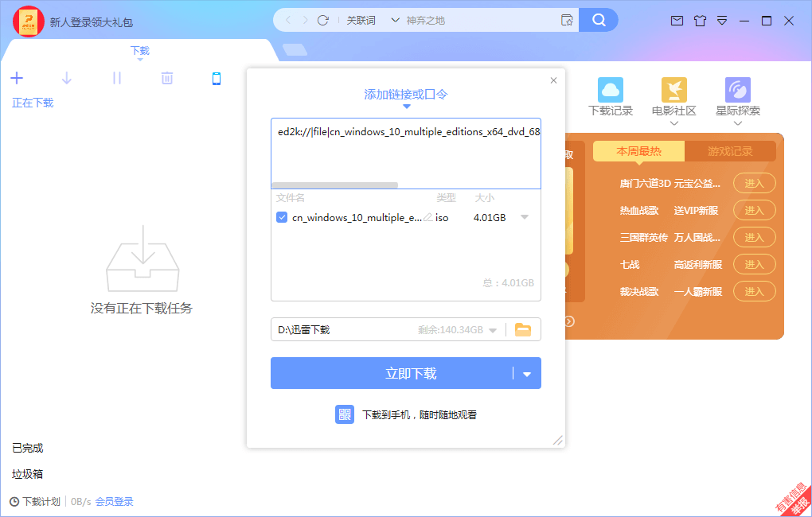Open the 垃圾箱 list
The height and width of the screenshot is (517, 812).
[27, 474]
